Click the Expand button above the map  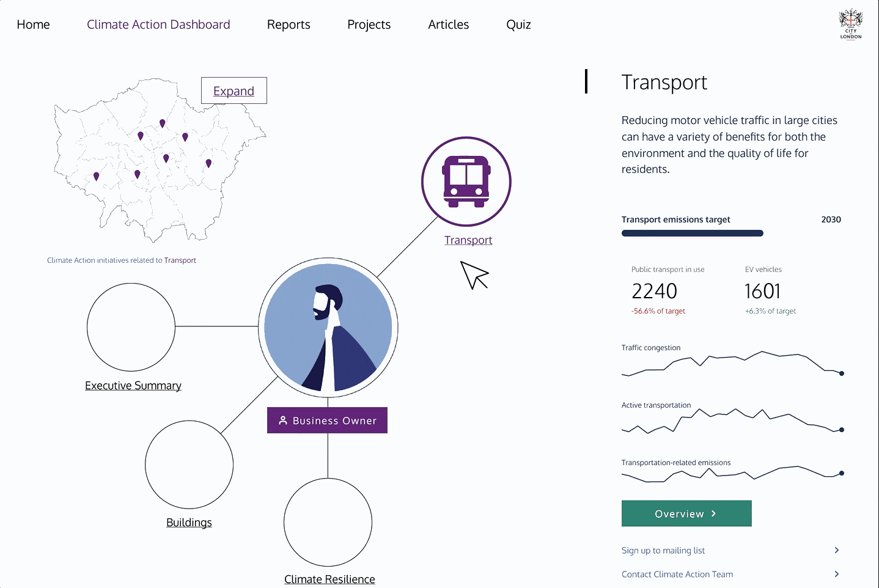(x=234, y=90)
